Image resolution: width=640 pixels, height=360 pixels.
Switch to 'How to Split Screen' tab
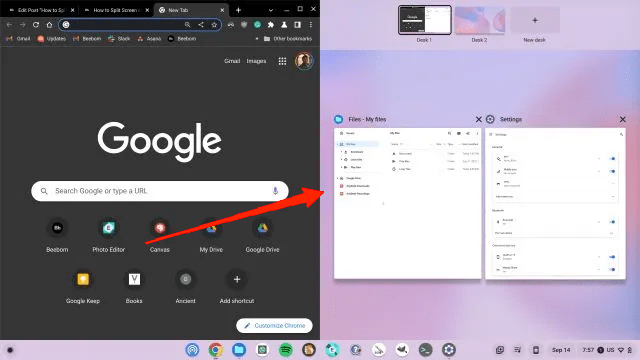pyautogui.click(x=116, y=10)
